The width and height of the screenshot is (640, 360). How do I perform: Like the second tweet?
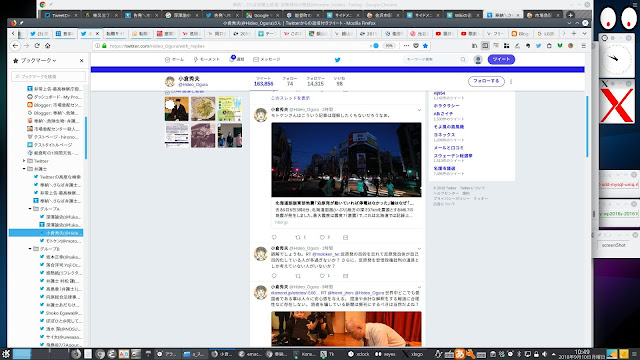coord(322,276)
